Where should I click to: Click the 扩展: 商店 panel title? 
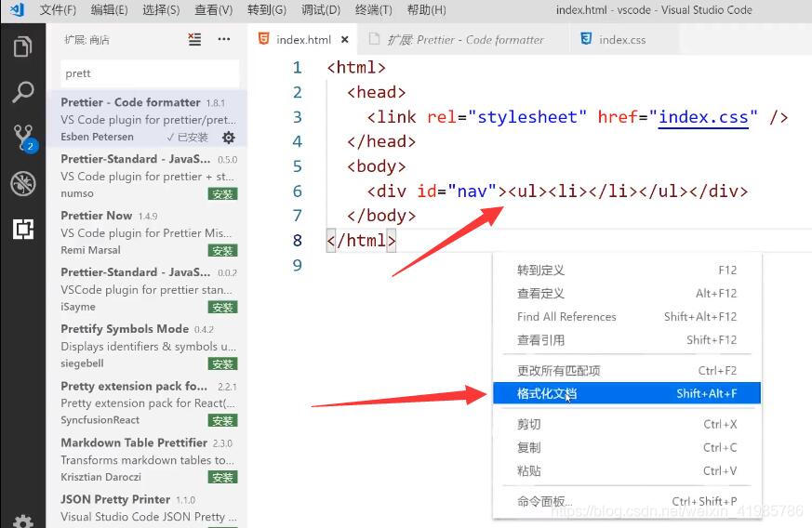tap(87, 40)
